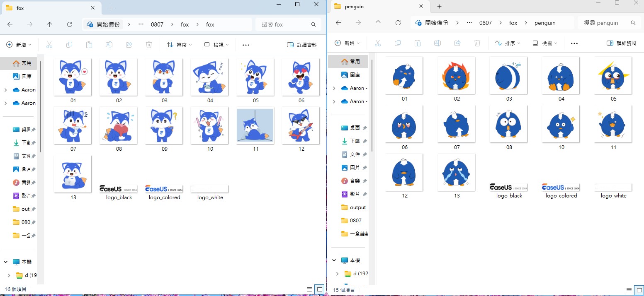Expand first Aaron OneDrive node in penguin window
644x296 pixels.
(334, 88)
